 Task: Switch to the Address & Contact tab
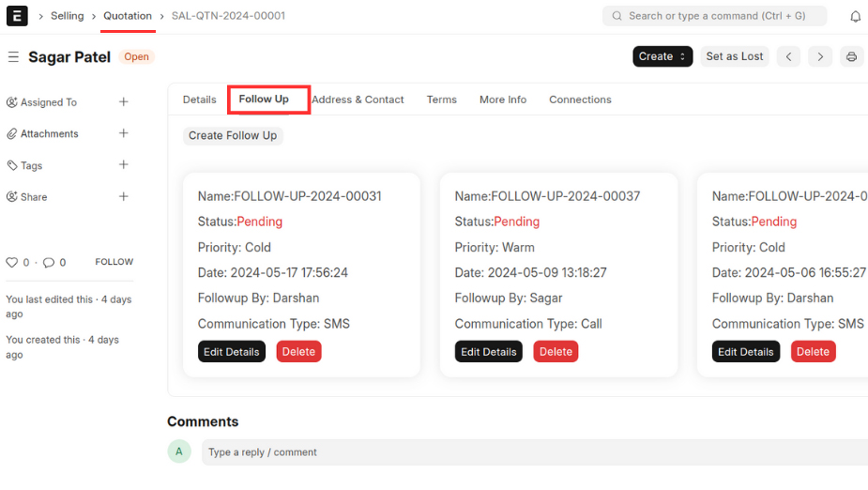click(x=358, y=100)
